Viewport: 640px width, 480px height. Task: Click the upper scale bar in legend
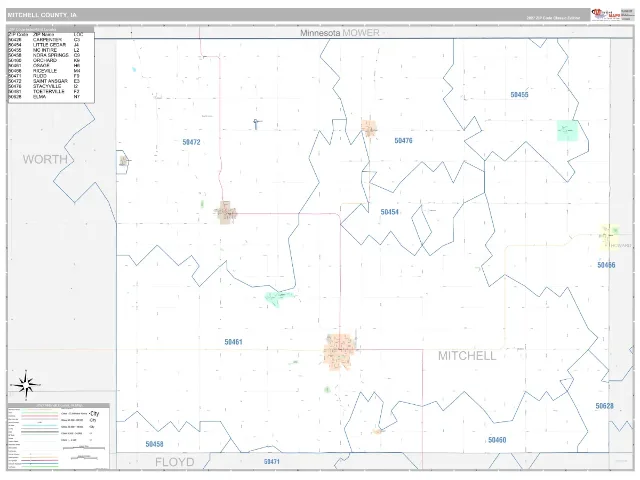84,448
